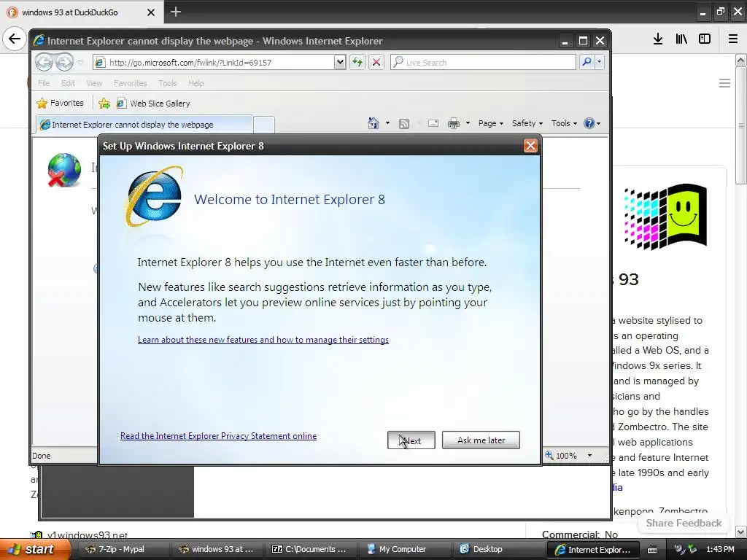Open the Tools dropdown in command bar
The height and width of the screenshot is (560, 747).
tap(564, 123)
